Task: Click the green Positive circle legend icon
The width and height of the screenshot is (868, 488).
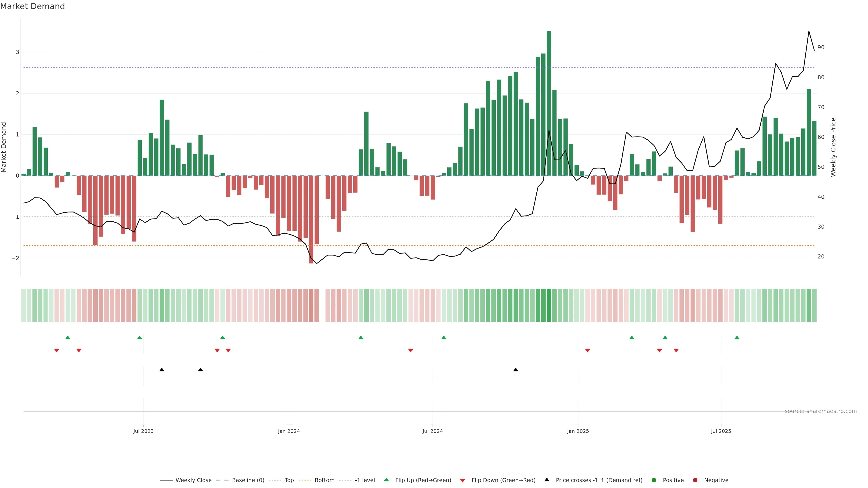Action: [654, 480]
